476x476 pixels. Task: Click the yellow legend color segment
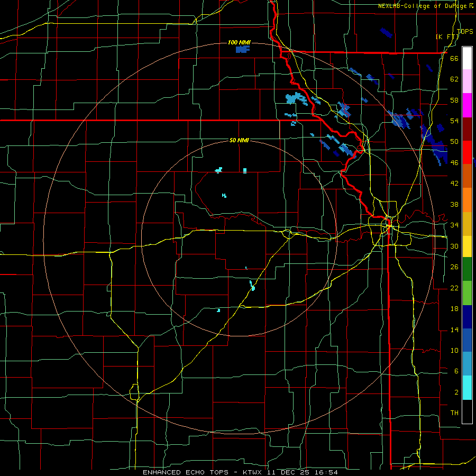(467, 246)
